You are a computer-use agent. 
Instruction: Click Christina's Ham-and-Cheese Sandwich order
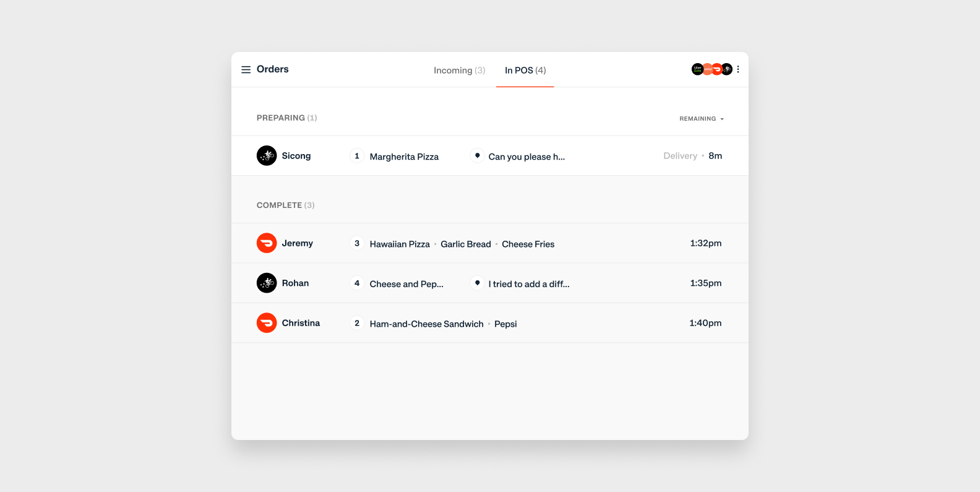click(426, 324)
